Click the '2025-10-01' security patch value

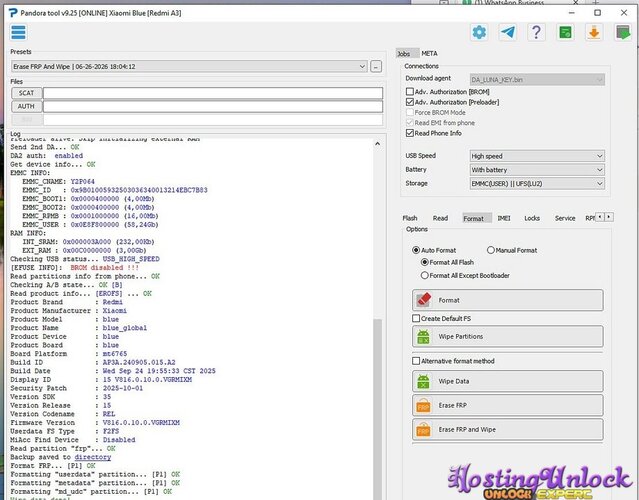(x=123, y=388)
